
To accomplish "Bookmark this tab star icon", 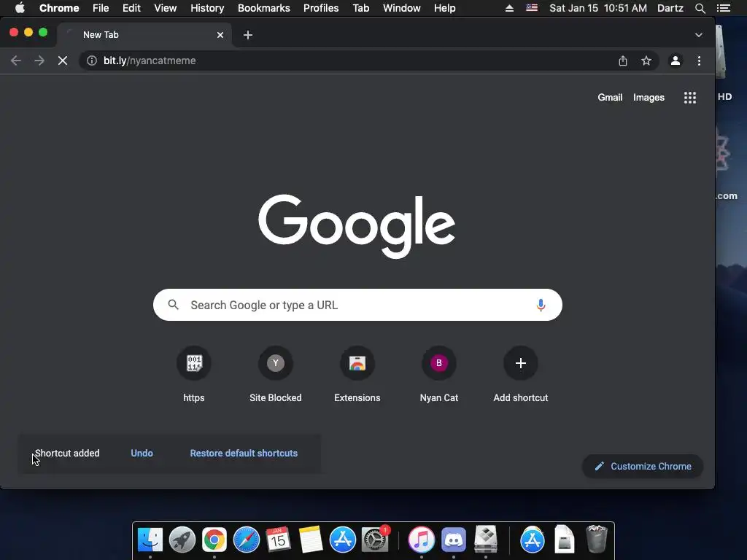I will pyautogui.click(x=646, y=61).
